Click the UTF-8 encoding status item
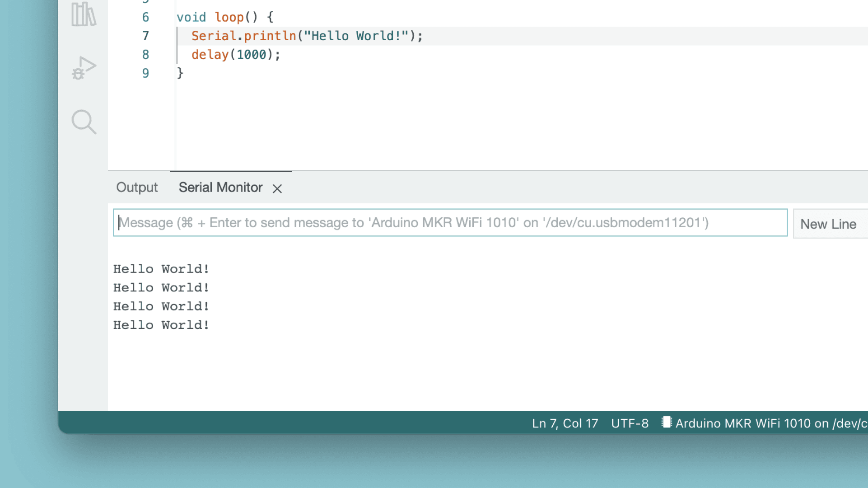The height and width of the screenshot is (488, 868). [630, 423]
